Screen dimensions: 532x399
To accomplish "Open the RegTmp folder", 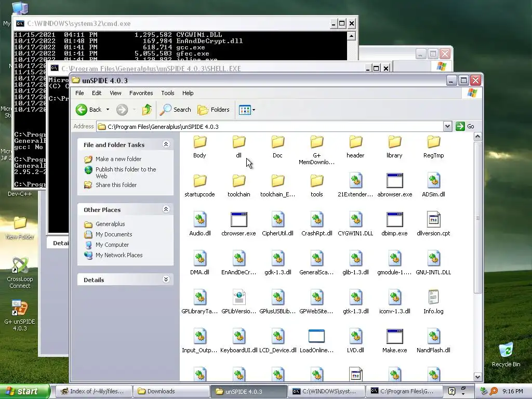I will pyautogui.click(x=433, y=147).
